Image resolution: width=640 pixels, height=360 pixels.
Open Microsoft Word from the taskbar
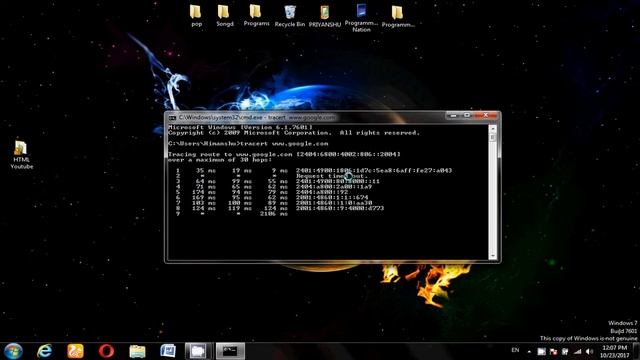click(168, 351)
